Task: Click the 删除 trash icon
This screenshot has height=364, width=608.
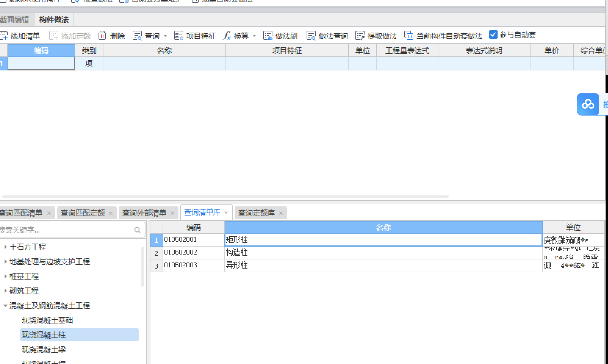Action: [102, 36]
